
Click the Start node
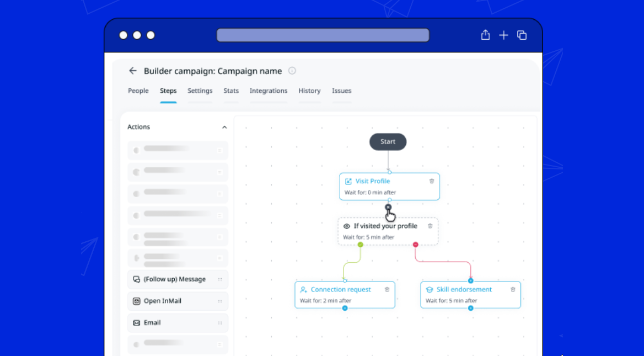[388, 141]
